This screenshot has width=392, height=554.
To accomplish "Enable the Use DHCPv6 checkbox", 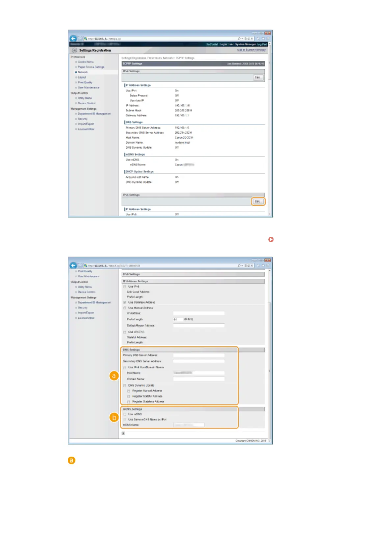I will (125, 332).
